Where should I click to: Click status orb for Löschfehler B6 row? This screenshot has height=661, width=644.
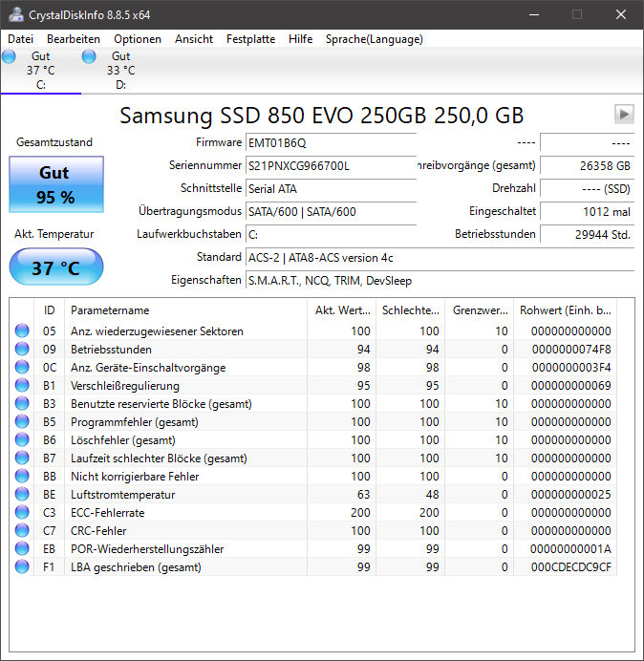point(22,439)
